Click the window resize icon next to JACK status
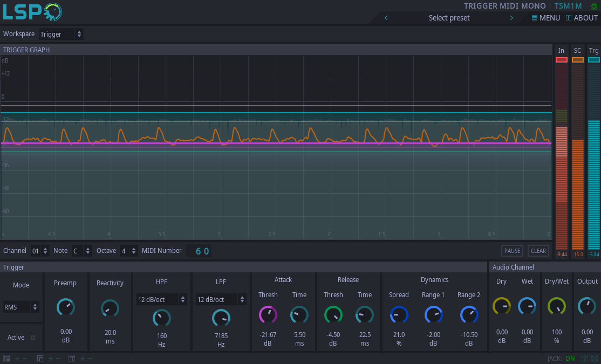The width and height of the screenshot is (601, 364). click(593, 358)
